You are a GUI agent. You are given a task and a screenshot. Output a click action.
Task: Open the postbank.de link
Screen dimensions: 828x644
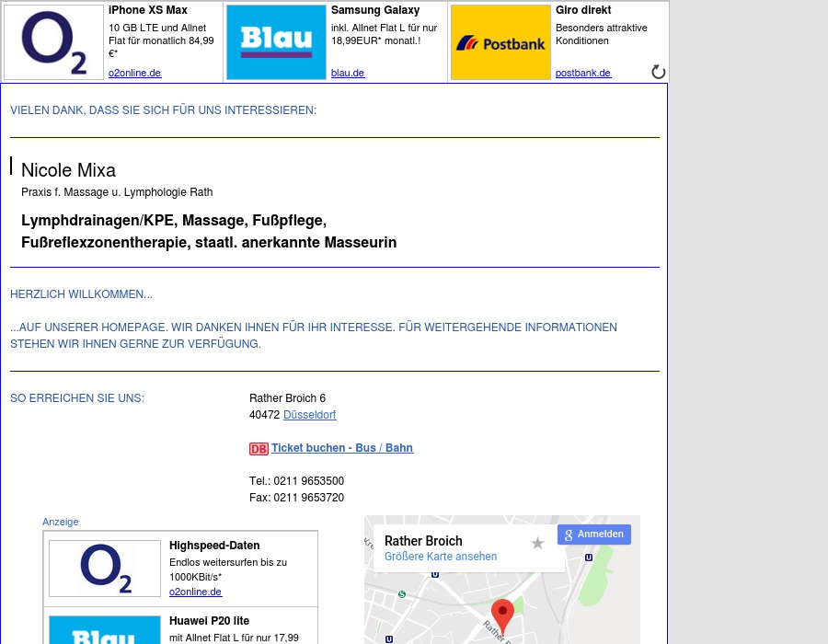pos(582,74)
